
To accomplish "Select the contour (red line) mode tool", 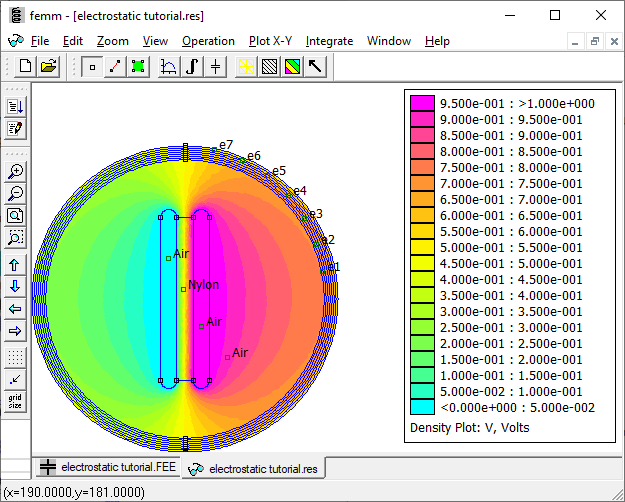I will tap(115, 67).
